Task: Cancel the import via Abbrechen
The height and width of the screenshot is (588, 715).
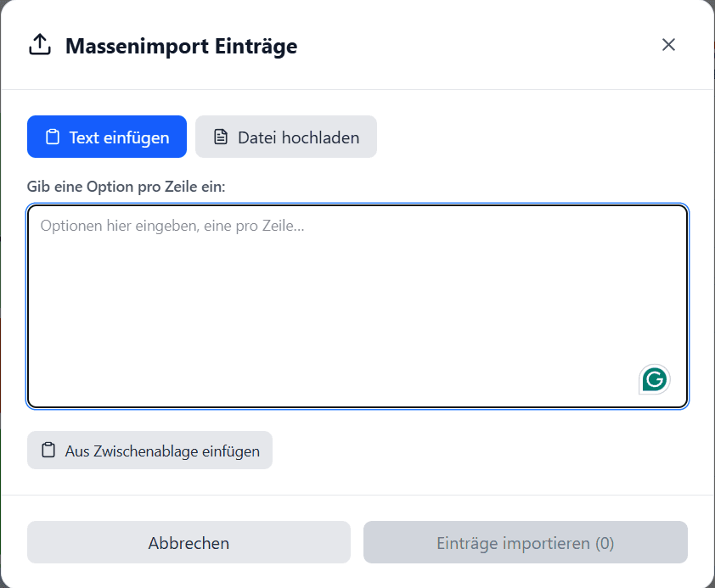Action: click(x=189, y=542)
